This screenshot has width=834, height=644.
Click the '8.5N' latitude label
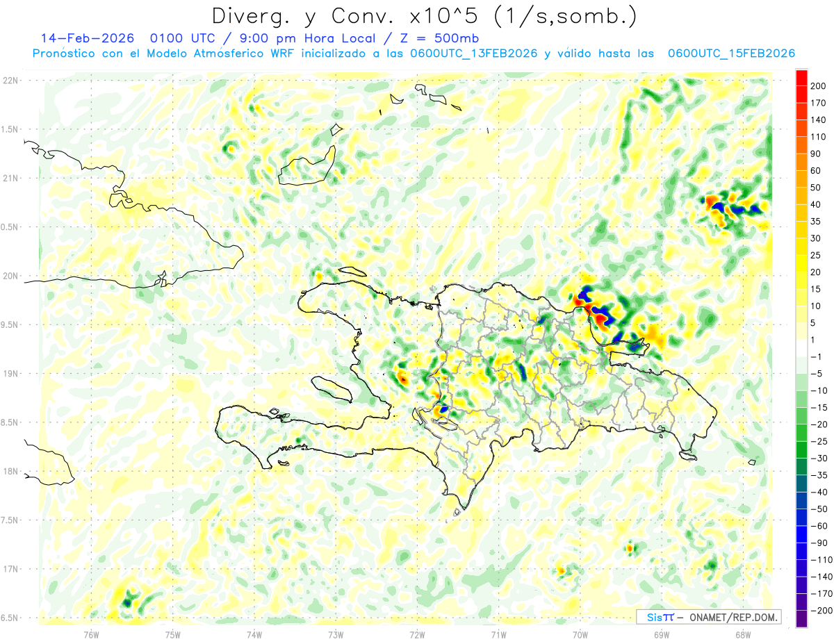[x=10, y=423]
